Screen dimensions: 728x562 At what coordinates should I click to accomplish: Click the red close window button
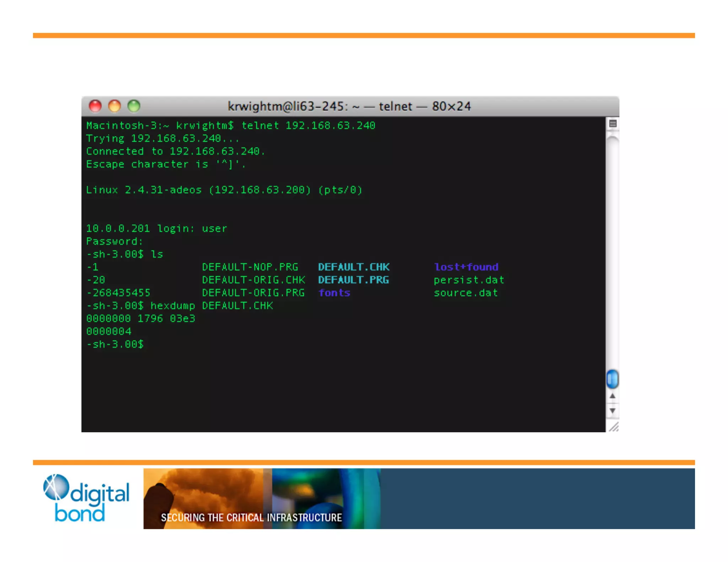[x=95, y=106]
